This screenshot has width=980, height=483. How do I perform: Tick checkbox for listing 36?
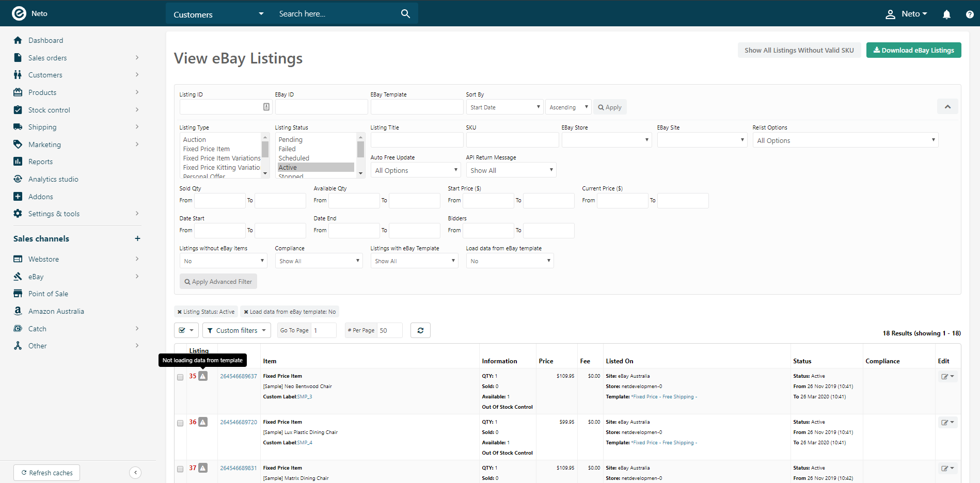click(180, 423)
